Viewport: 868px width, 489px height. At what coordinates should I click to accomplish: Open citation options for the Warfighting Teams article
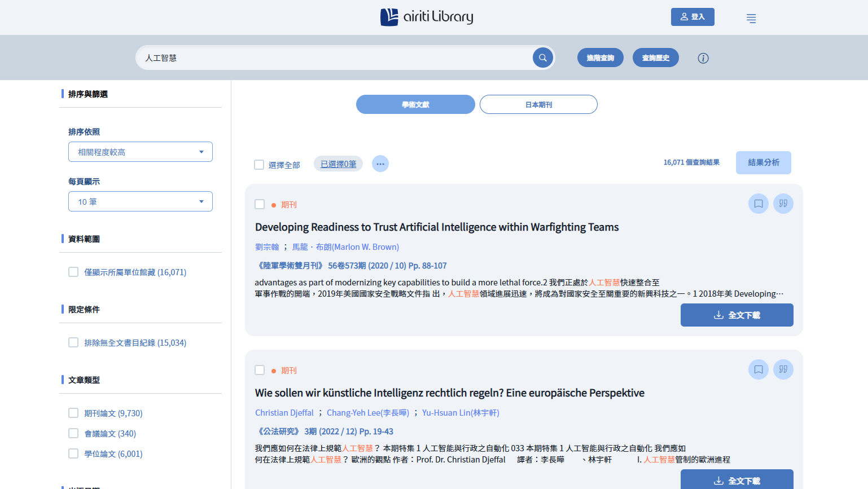783,204
